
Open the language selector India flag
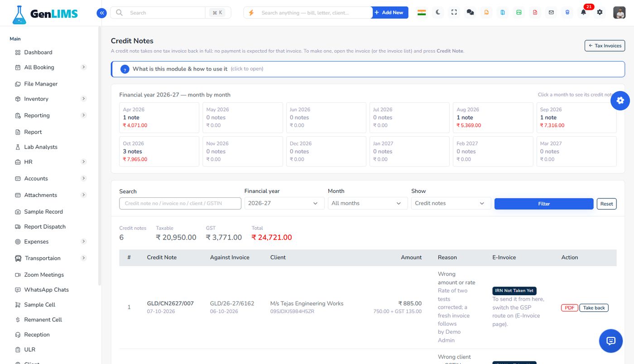click(x=422, y=13)
